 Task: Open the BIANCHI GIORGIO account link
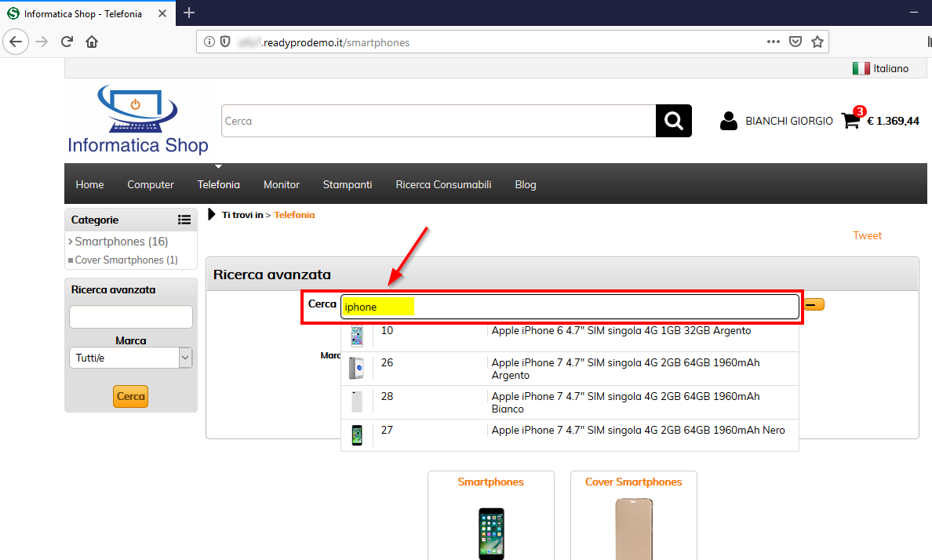pyautogui.click(x=789, y=121)
